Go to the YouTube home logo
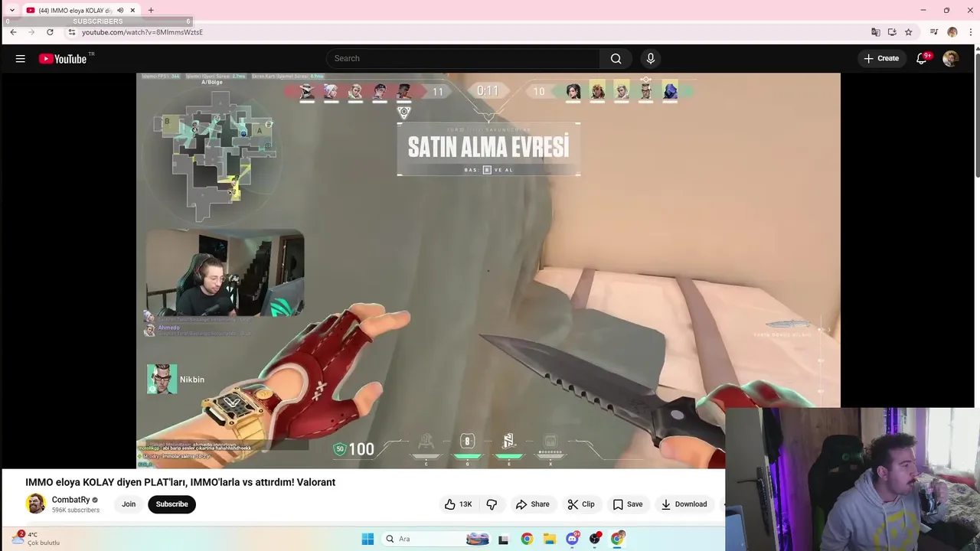 tap(63, 58)
